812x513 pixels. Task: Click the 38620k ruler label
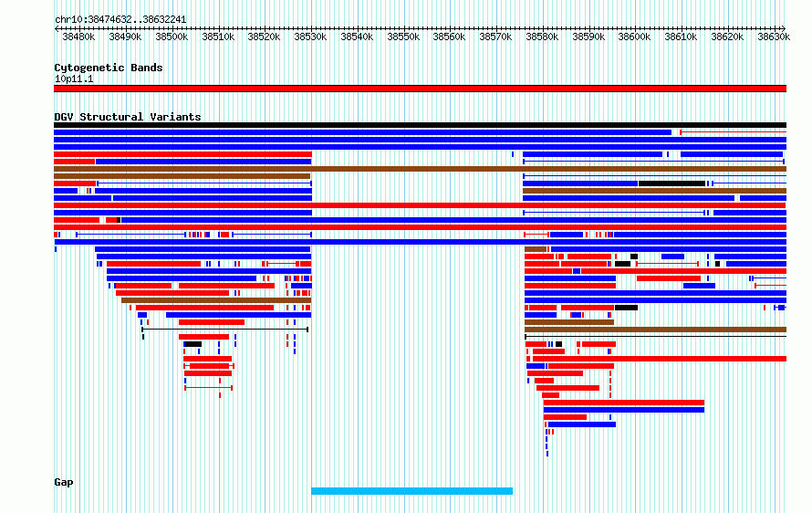point(727,37)
